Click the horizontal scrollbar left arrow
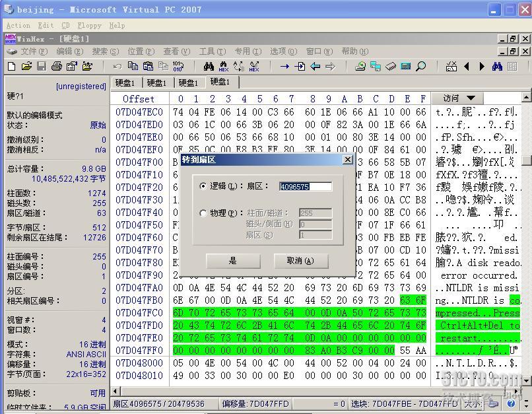 pos(116,391)
